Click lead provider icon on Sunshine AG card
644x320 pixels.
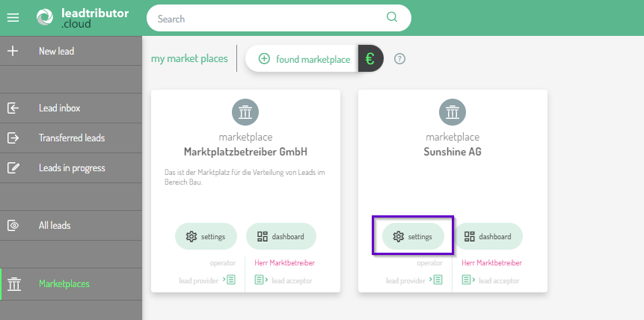(x=438, y=280)
